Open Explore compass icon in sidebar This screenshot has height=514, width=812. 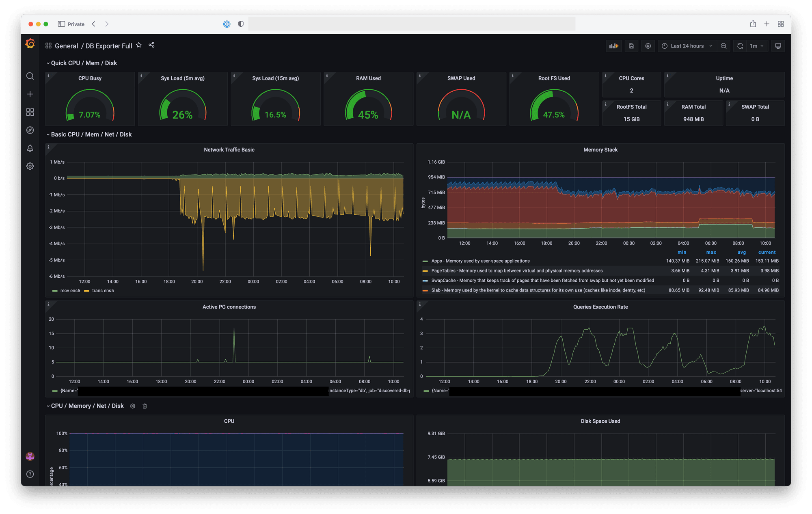click(30, 130)
